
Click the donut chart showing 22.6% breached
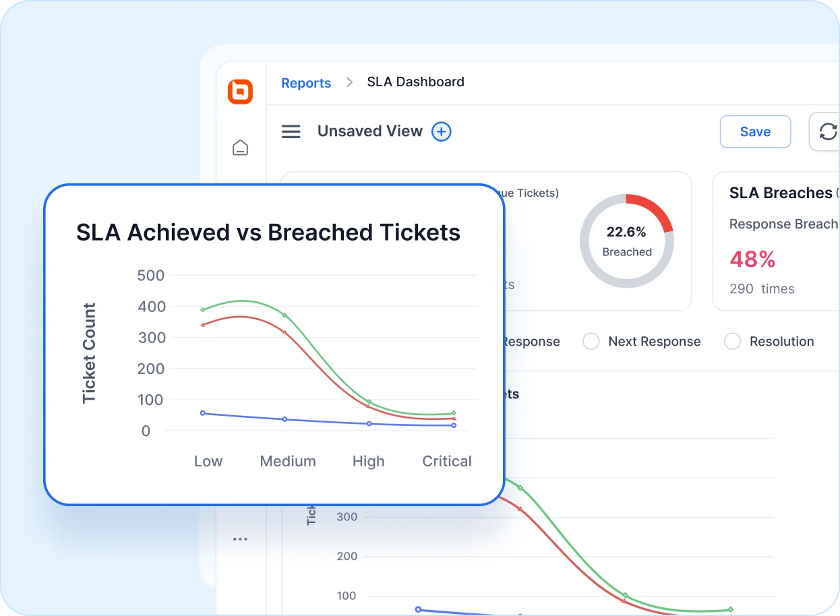[x=627, y=241]
